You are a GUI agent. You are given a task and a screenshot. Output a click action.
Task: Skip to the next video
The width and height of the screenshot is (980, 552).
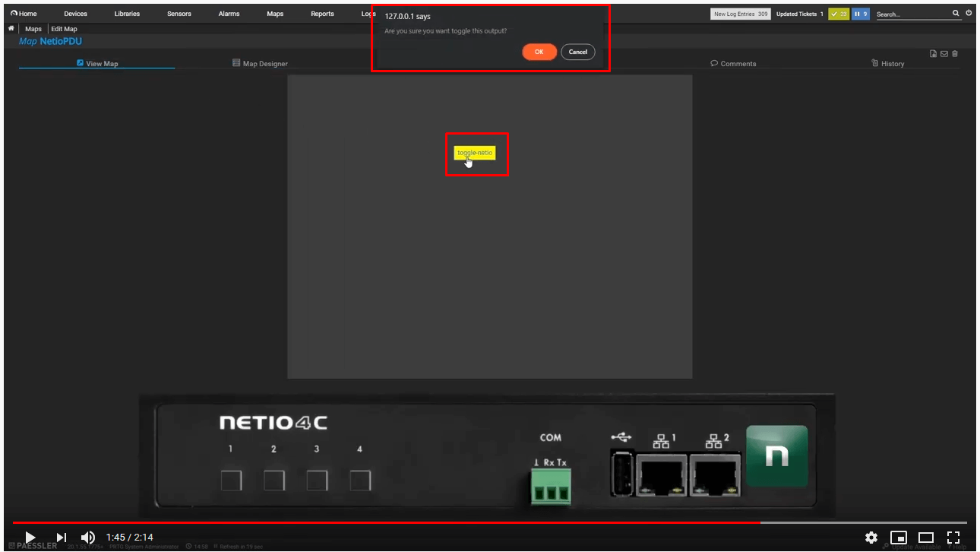click(62, 538)
